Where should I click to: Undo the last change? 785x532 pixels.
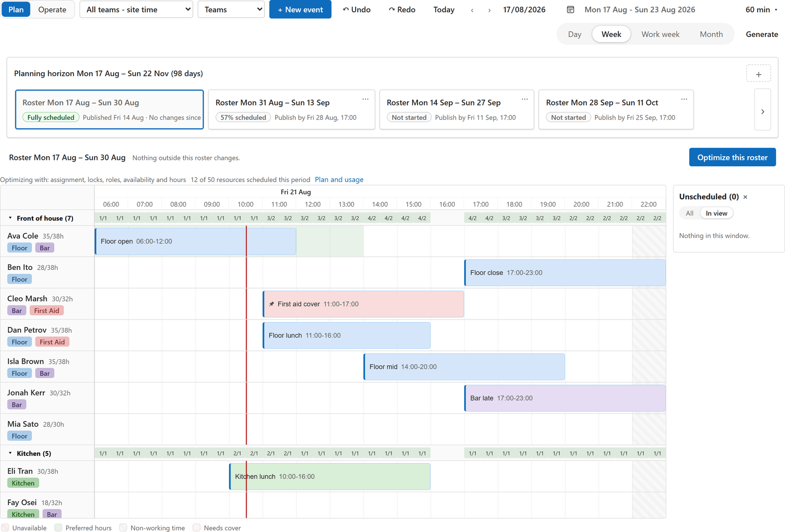click(x=357, y=9)
